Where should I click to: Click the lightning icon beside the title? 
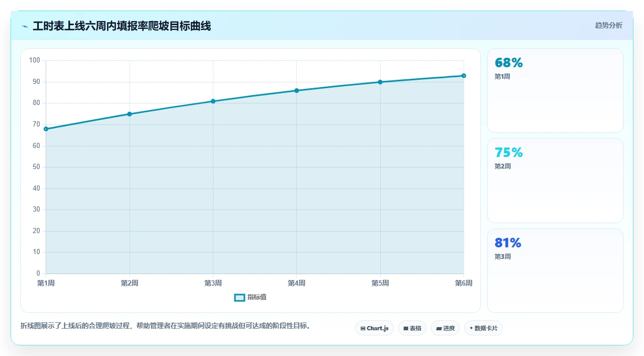tap(25, 26)
